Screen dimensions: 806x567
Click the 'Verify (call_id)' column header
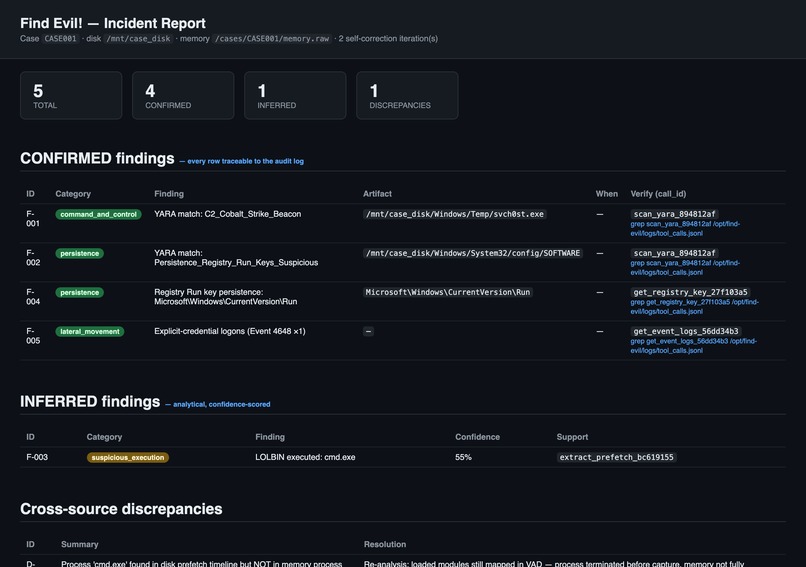[x=658, y=194]
